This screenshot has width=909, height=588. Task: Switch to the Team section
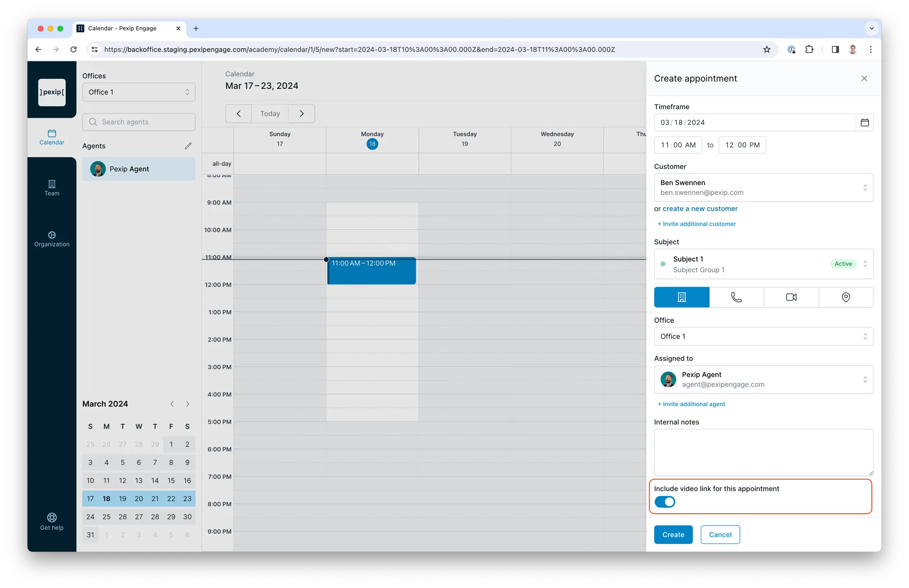point(52,188)
